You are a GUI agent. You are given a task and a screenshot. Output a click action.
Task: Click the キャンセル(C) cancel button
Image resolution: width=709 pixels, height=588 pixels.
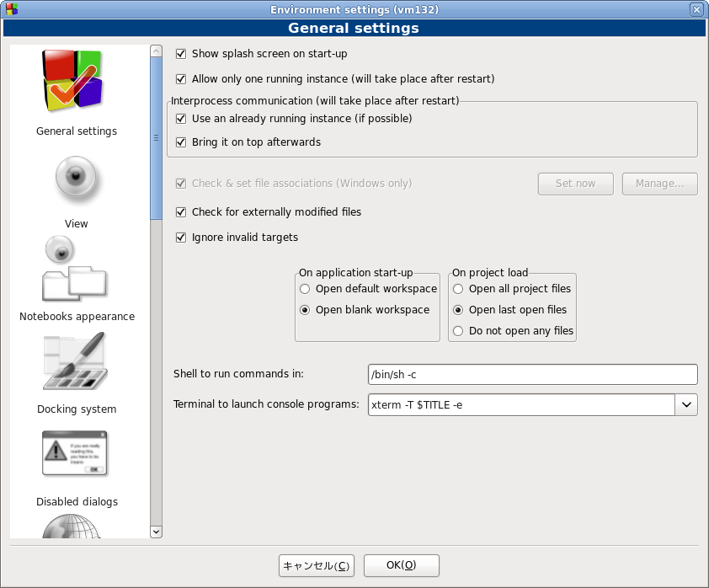[x=317, y=566]
